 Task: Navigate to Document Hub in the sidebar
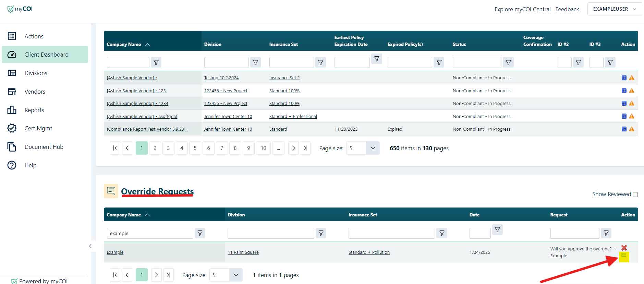pos(44,147)
